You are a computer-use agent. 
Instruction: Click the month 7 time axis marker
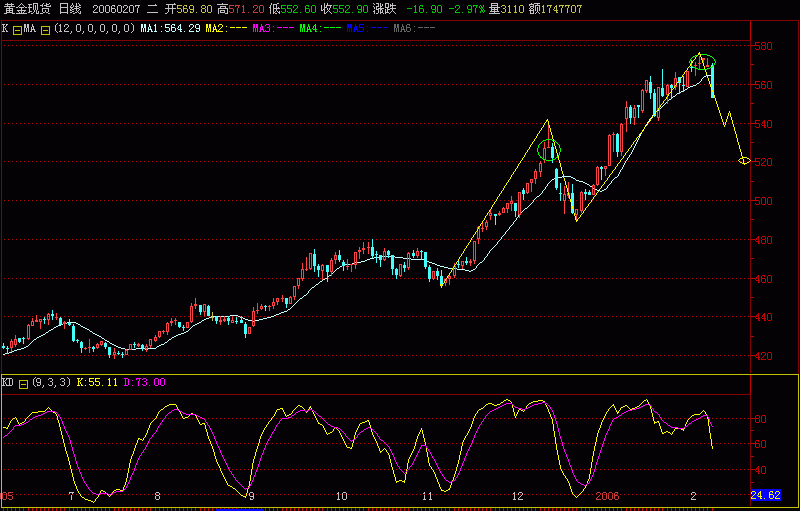pos(71,496)
